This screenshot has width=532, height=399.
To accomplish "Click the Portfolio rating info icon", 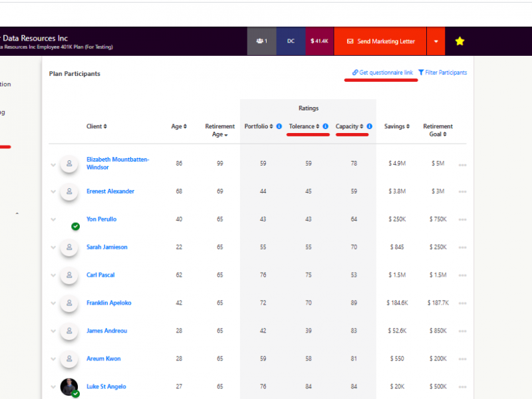I will pos(279,126).
